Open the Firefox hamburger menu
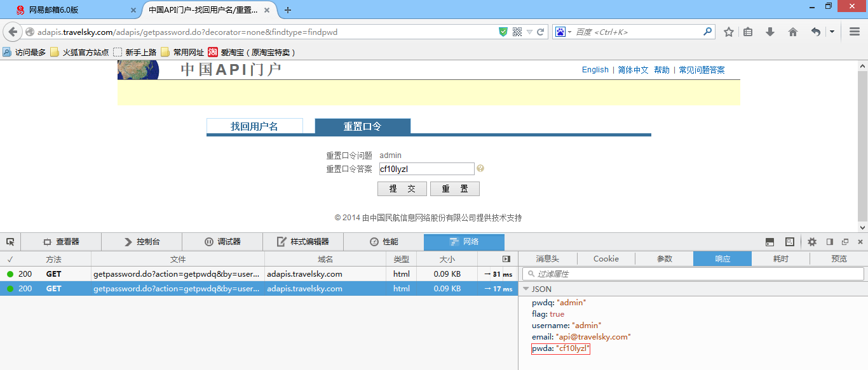The width and height of the screenshot is (868, 370). (x=855, y=32)
